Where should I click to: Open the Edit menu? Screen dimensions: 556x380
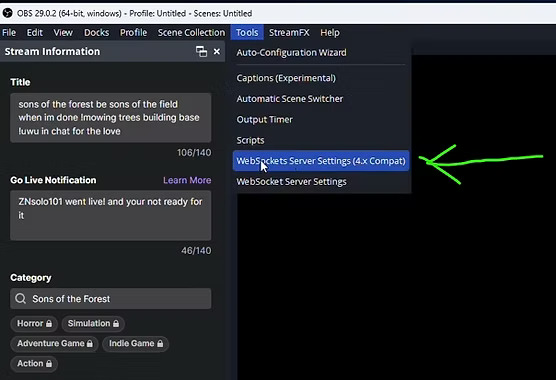(x=35, y=33)
